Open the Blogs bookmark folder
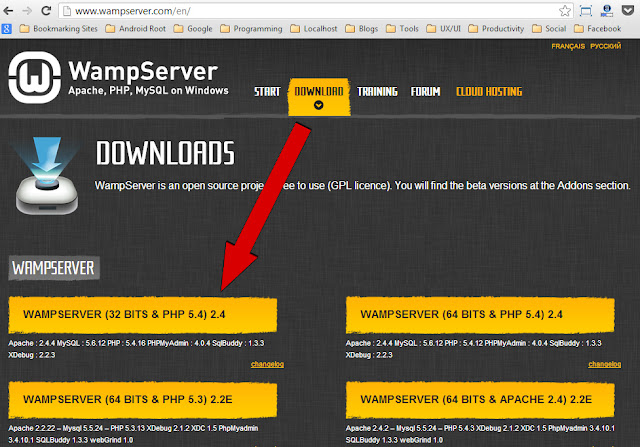640x447 pixels. pyautogui.click(x=361, y=29)
